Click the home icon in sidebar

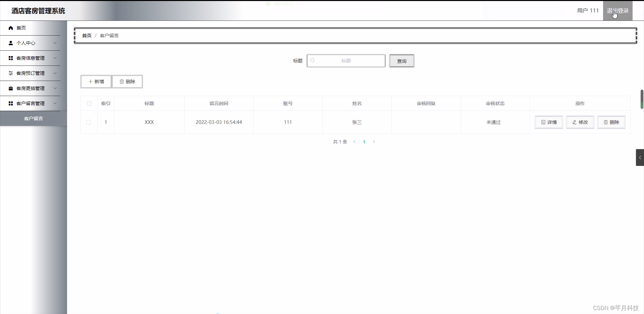pyautogui.click(x=11, y=28)
